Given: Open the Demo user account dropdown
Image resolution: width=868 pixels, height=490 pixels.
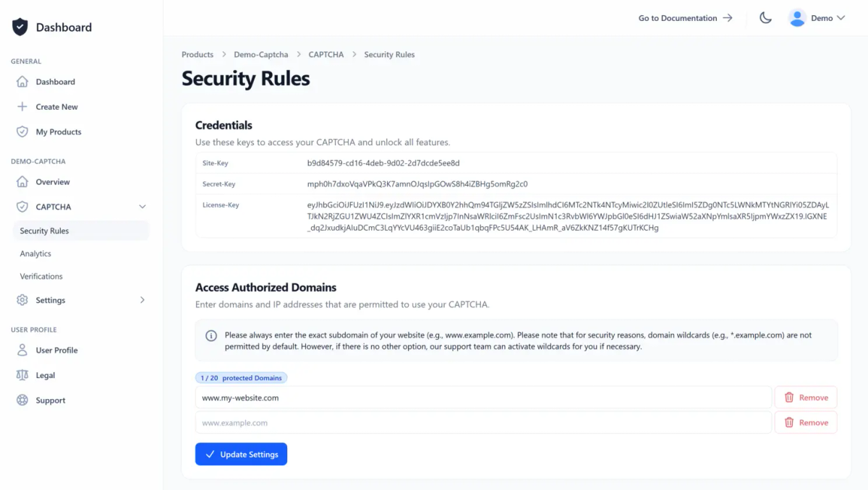Looking at the screenshot, I should coord(817,18).
